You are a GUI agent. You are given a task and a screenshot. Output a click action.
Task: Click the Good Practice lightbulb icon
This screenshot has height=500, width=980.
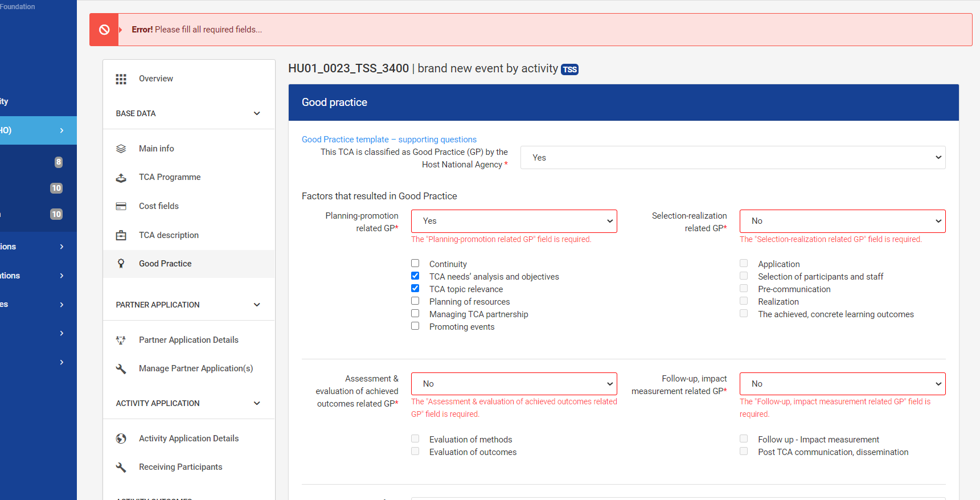tap(121, 264)
